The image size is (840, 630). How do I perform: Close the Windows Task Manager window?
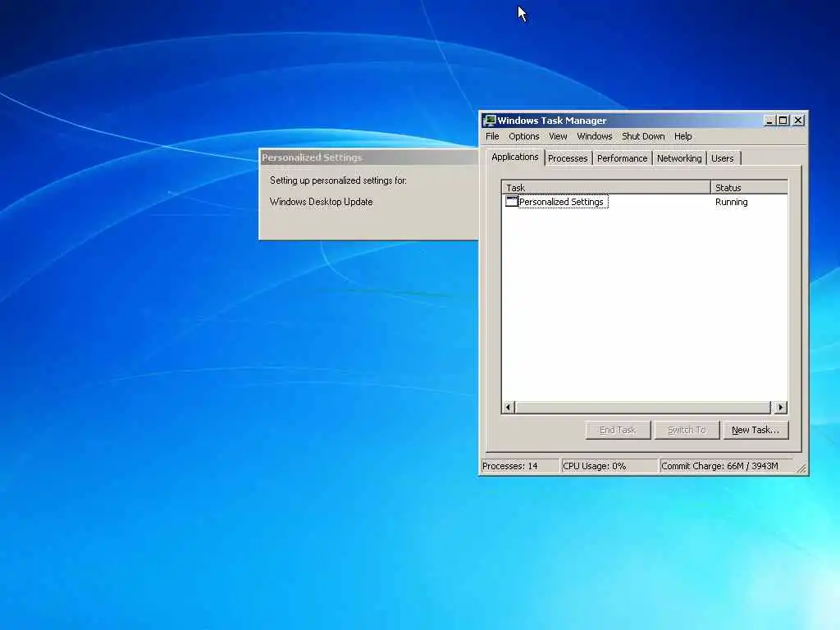tap(798, 121)
